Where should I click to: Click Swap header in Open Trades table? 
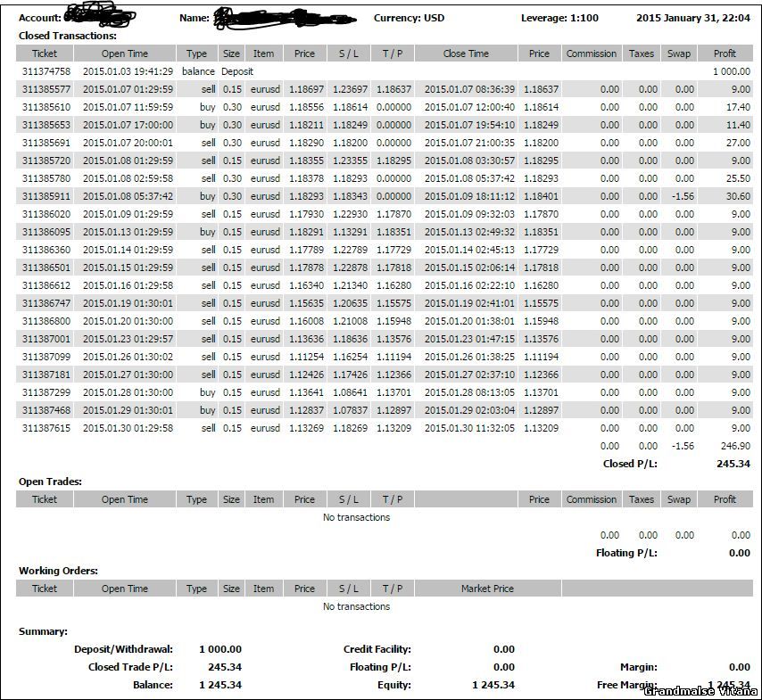click(x=679, y=499)
